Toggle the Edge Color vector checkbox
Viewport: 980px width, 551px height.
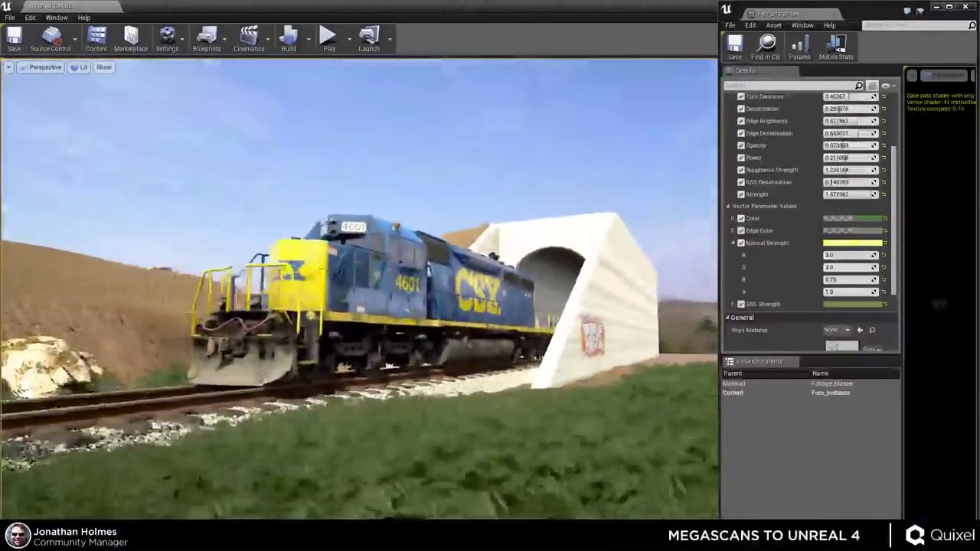tap(740, 230)
